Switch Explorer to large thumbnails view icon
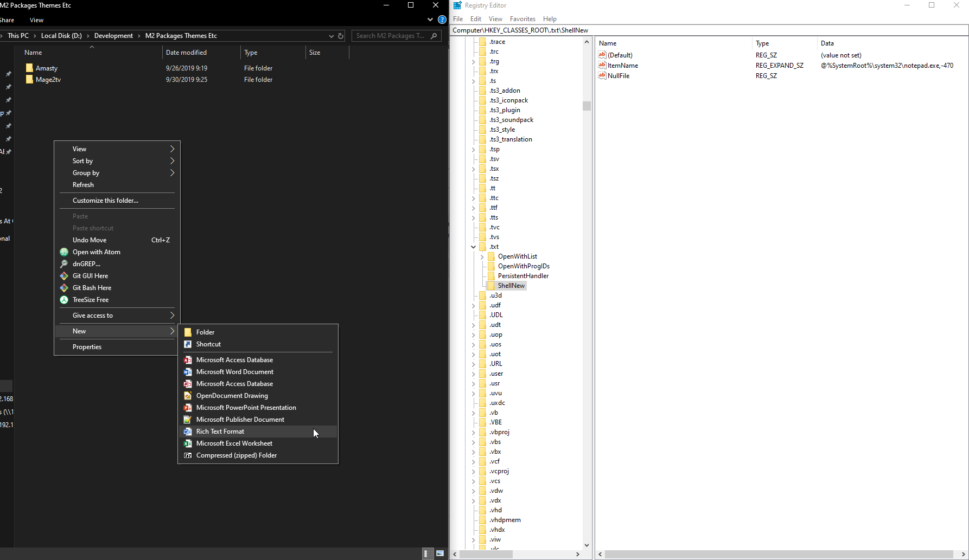Viewport: 969px width, 560px height. (440, 553)
